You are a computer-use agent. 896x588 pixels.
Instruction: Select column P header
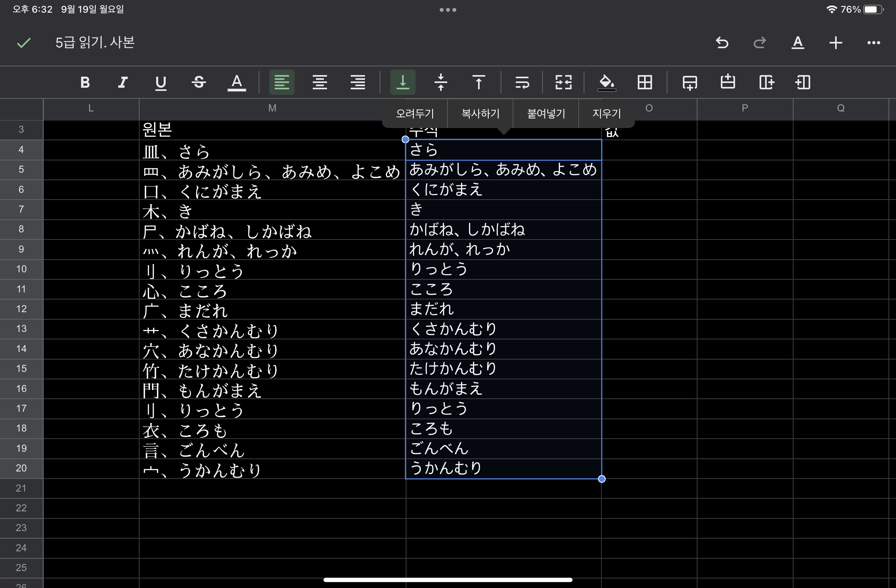(x=745, y=108)
